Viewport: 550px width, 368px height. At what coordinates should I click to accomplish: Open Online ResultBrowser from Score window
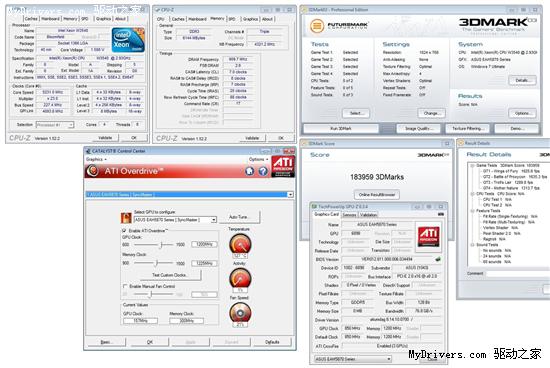[377, 194]
